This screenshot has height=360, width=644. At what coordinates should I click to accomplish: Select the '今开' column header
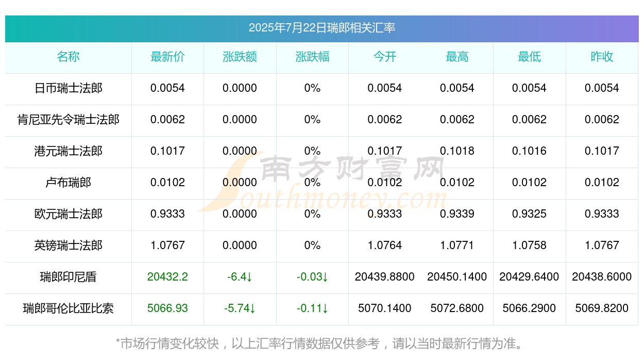pyautogui.click(x=385, y=57)
